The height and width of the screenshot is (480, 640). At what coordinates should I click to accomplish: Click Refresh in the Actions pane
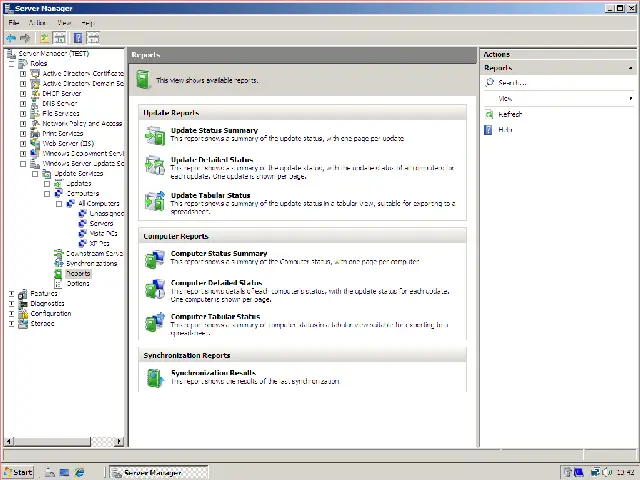[510, 114]
